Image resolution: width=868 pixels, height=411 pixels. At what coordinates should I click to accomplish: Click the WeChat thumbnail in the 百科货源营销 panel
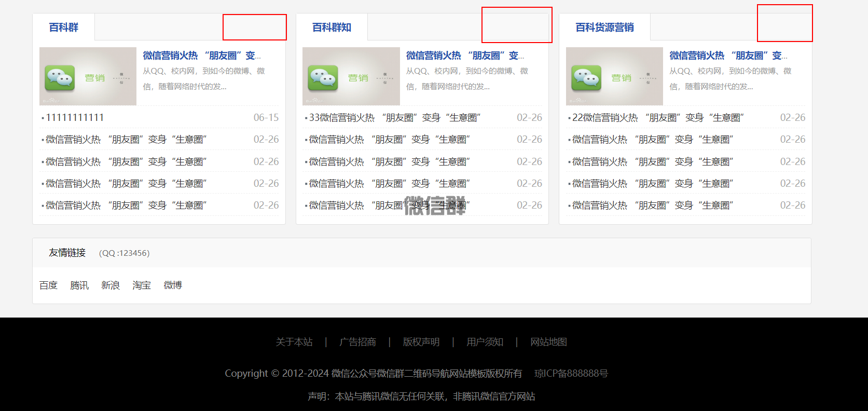[614, 76]
